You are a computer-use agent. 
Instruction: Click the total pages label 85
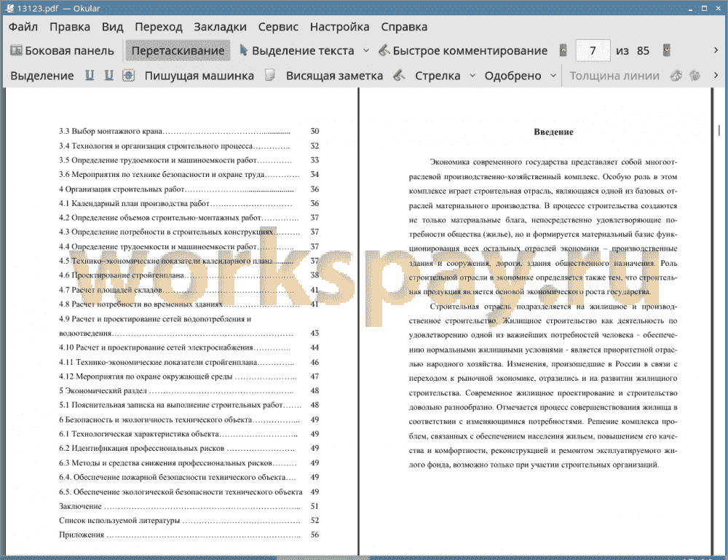point(643,51)
